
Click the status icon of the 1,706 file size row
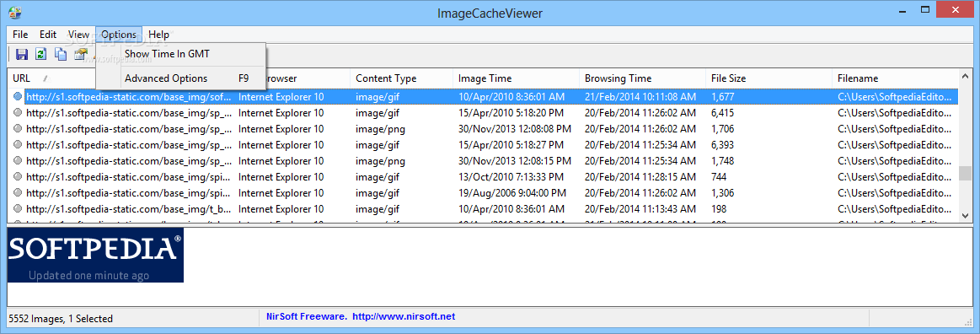tap(18, 129)
